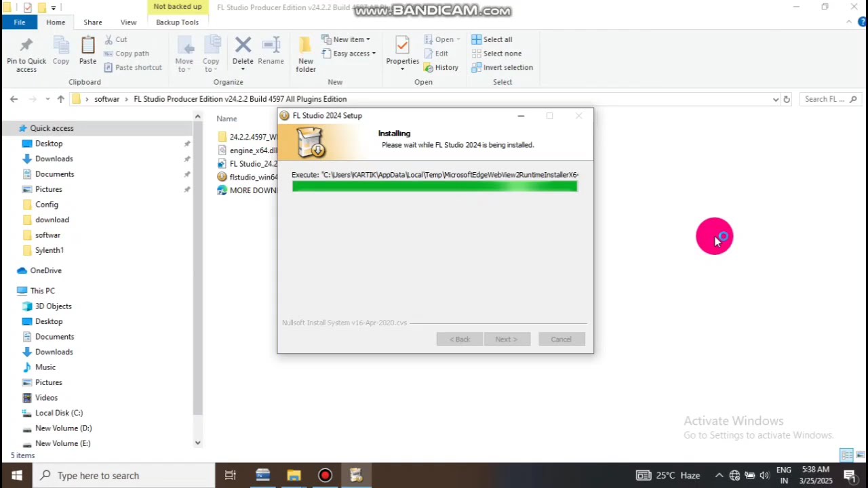The height and width of the screenshot is (488, 868).
Task: Switch to details view in status bar
Action: pos(846,455)
